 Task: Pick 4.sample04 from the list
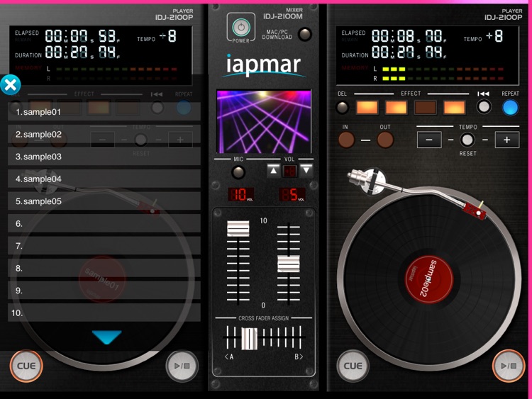click(104, 179)
